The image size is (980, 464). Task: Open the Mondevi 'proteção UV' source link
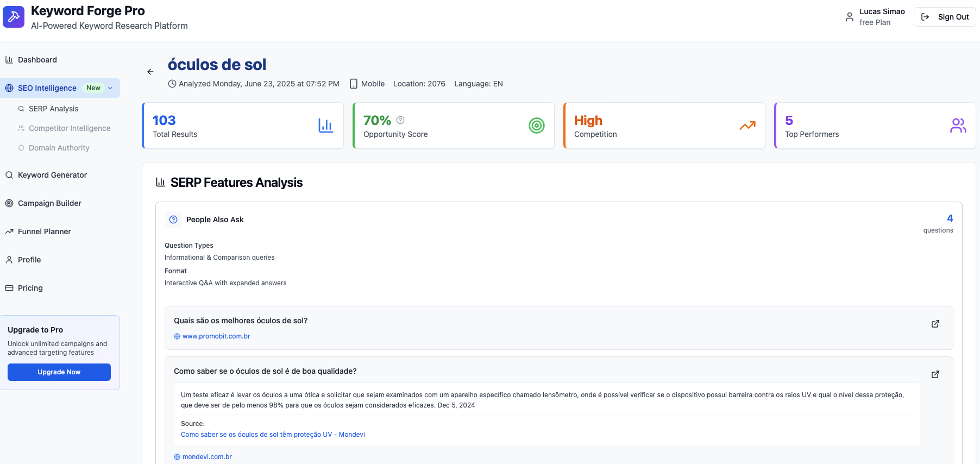coord(273,435)
